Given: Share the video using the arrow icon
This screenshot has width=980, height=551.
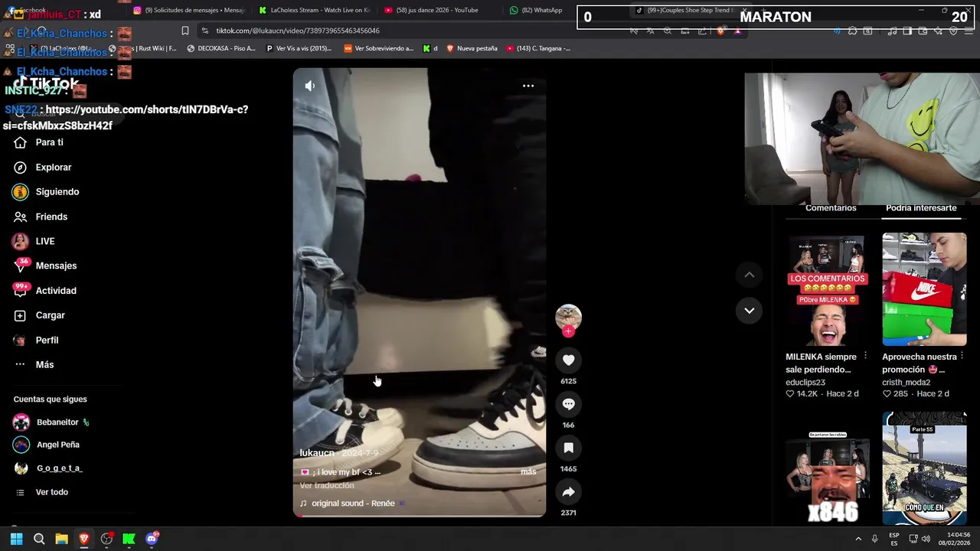Looking at the screenshot, I should pyautogui.click(x=568, y=492).
